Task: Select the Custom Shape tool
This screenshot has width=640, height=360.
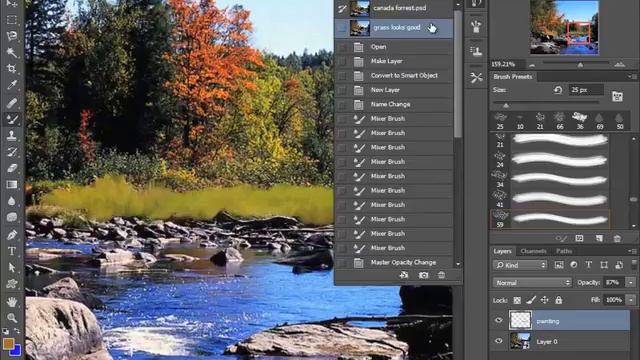Action: point(12,284)
